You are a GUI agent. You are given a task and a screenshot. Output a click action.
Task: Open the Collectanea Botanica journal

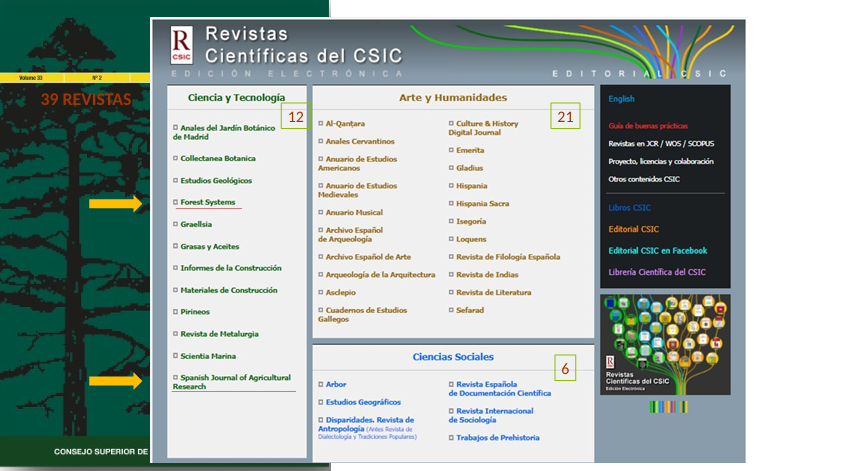click(x=218, y=158)
